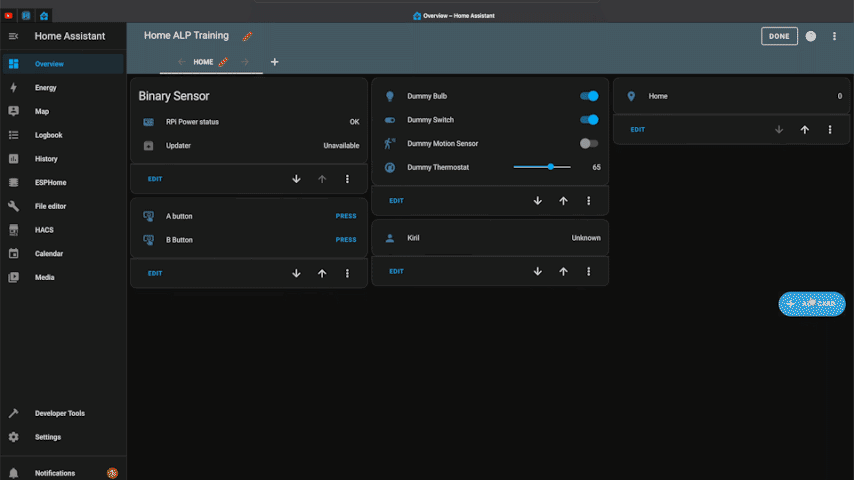The width and height of the screenshot is (854, 480).
Task: Switch to Home Assistant pinned browser tab
Action: [44, 16]
